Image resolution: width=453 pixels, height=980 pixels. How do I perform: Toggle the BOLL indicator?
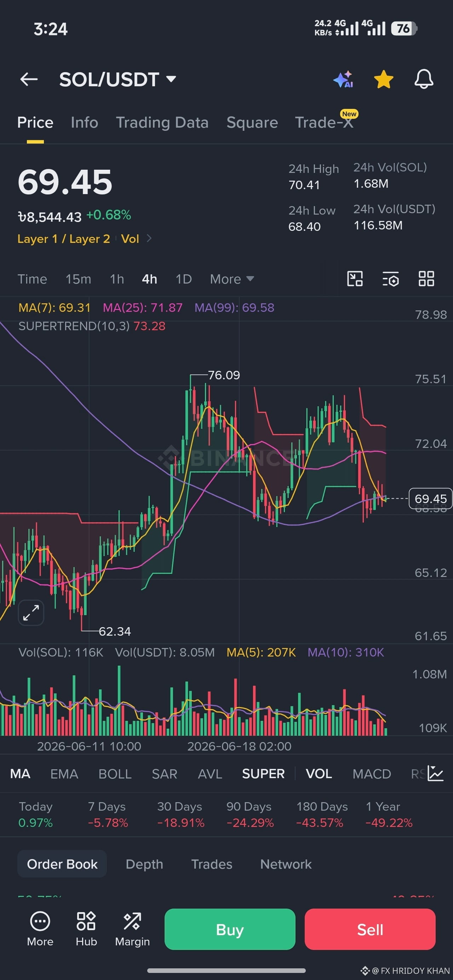point(115,774)
